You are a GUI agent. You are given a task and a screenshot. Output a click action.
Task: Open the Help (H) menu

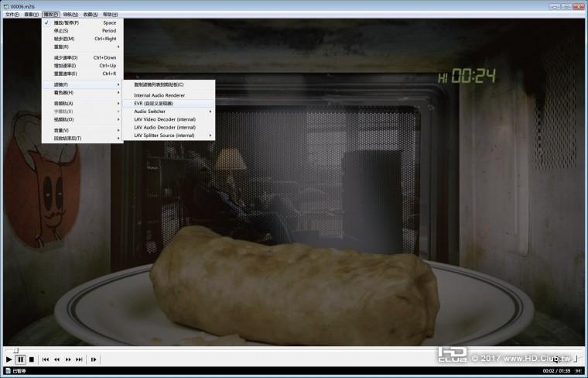[110, 14]
